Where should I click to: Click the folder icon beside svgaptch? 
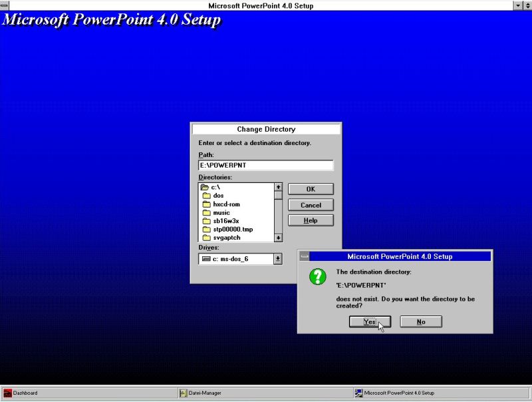tap(207, 238)
